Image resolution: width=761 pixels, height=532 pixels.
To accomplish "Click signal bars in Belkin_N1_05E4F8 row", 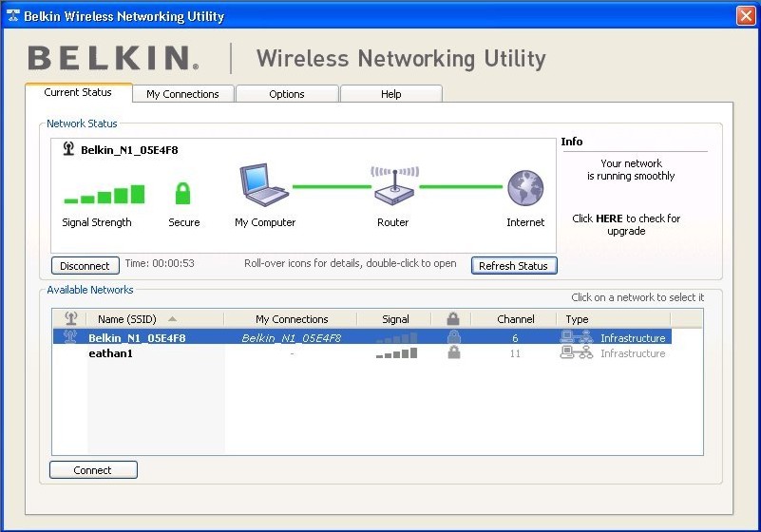I will point(396,337).
